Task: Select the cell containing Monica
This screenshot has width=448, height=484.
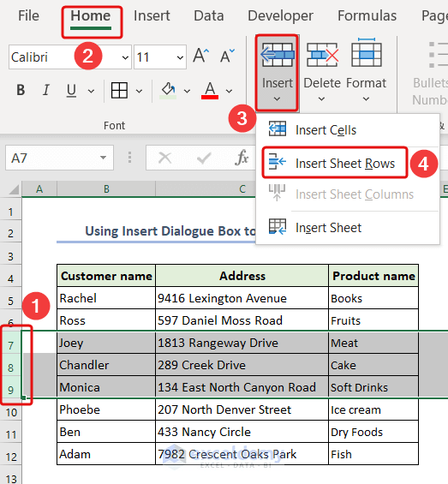Action: (x=106, y=387)
